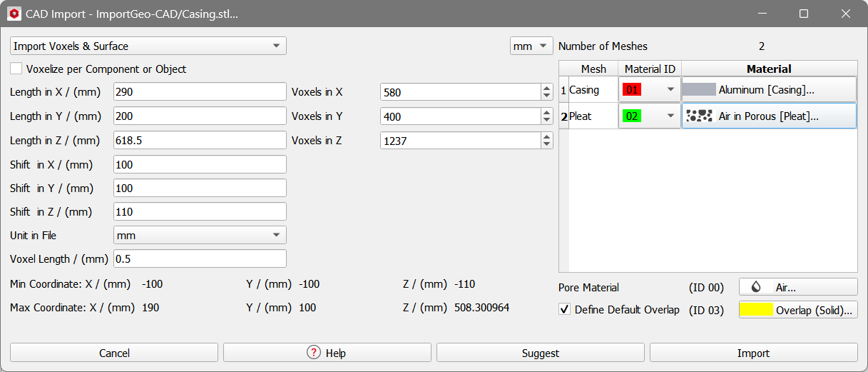This screenshot has width=868, height=372.
Task: Open the Aluminum [Casing] material button
Action: (x=770, y=90)
